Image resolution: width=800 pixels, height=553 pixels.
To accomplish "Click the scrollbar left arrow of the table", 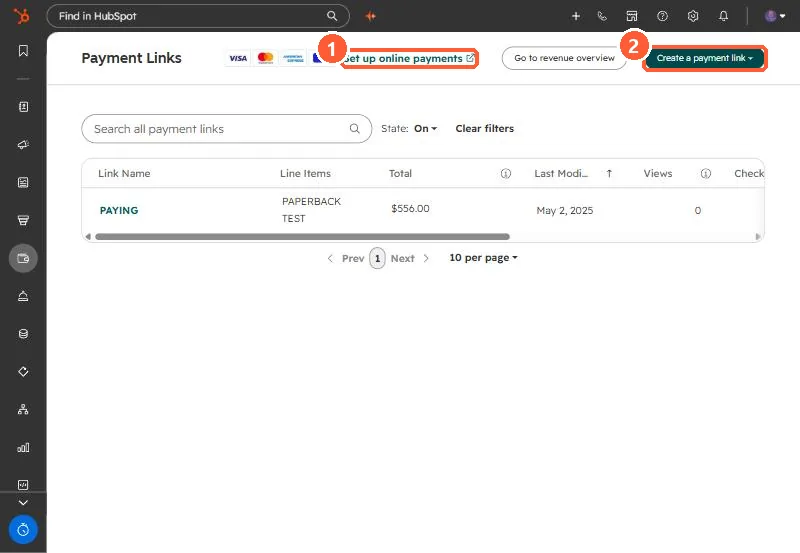I will coord(88,237).
